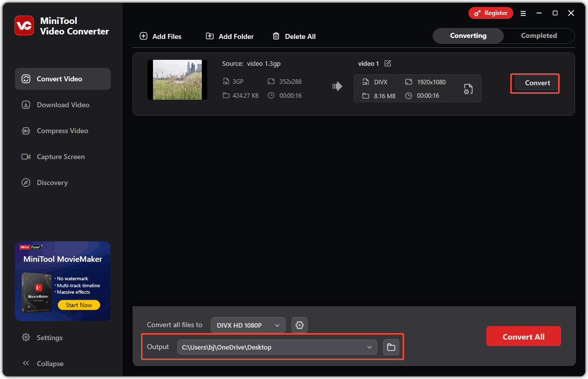The width and height of the screenshot is (588, 379).
Task: Click the source 3GP format label
Action: pos(238,81)
